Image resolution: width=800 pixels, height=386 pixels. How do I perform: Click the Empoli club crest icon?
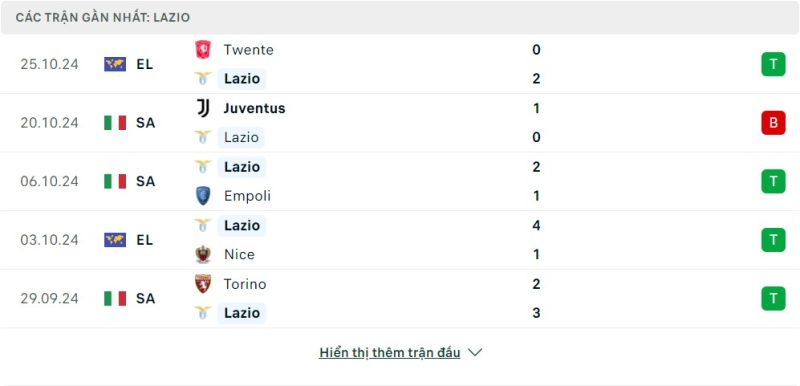click(203, 196)
